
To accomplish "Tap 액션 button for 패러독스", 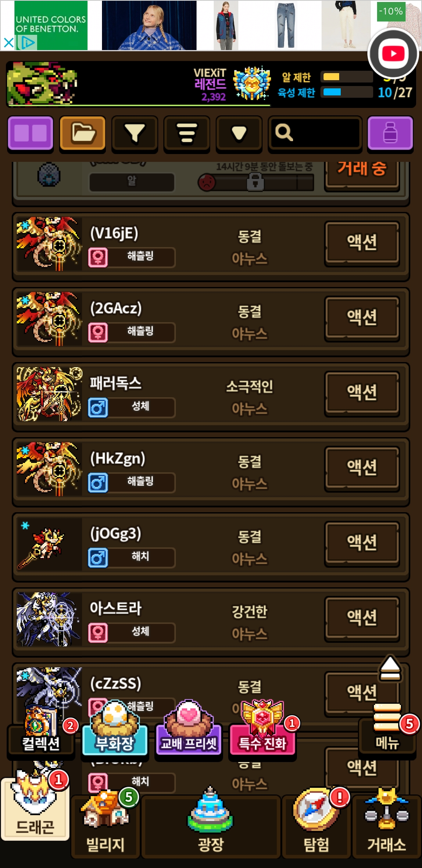I will click(x=362, y=393).
